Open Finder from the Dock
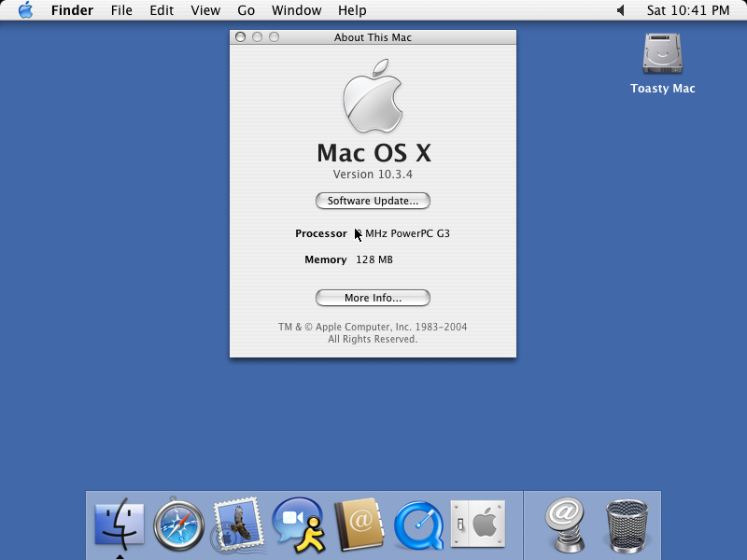The height and width of the screenshot is (560, 747). (x=120, y=524)
